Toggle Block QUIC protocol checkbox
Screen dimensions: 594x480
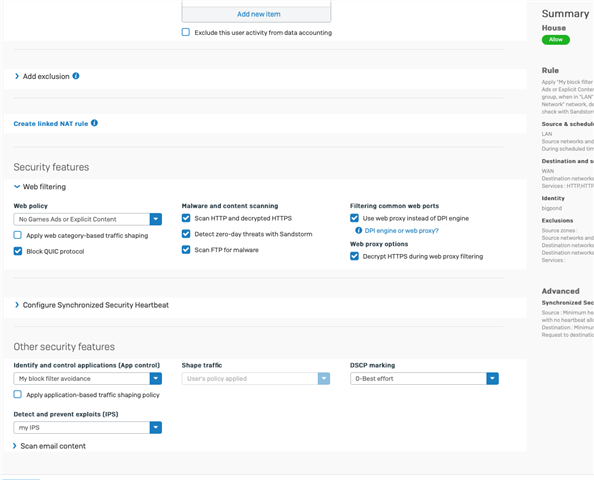18,251
